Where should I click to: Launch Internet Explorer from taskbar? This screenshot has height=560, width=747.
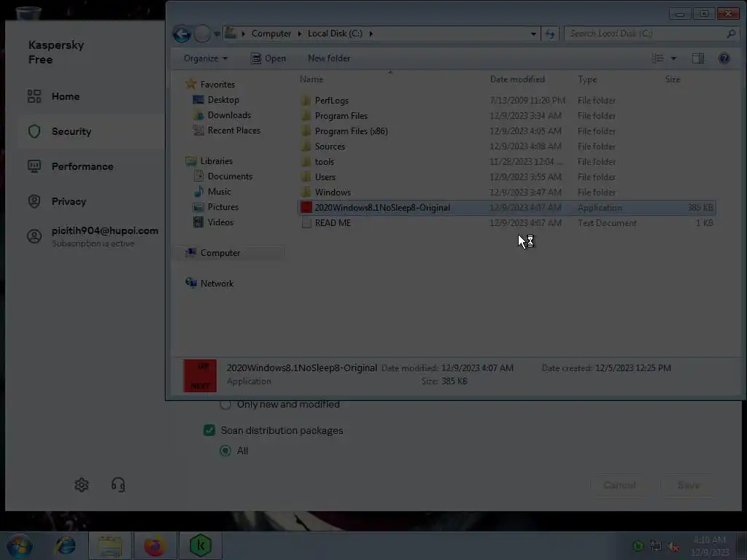click(x=65, y=545)
